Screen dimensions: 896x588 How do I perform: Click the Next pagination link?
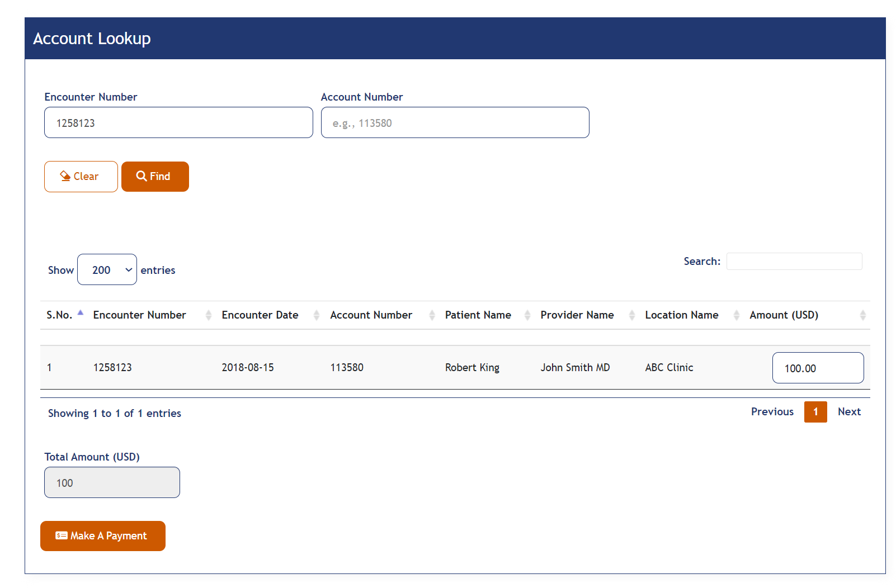click(x=849, y=412)
